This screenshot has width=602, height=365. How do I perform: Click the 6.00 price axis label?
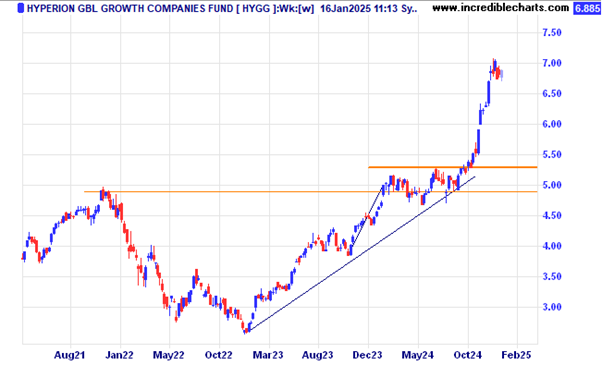[552, 124]
